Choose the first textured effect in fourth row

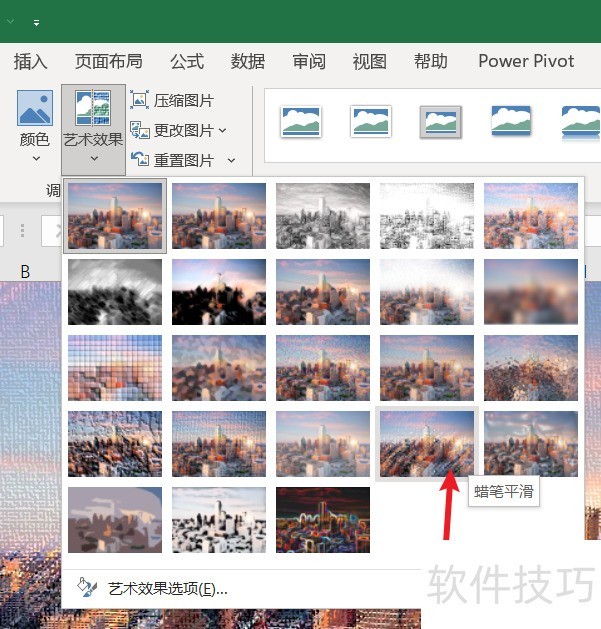pyautogui.click(x=115, y=444)
